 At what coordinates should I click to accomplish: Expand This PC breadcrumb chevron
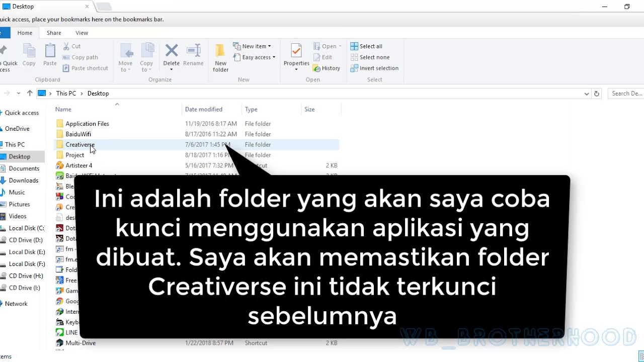click(x=82, y=94)
